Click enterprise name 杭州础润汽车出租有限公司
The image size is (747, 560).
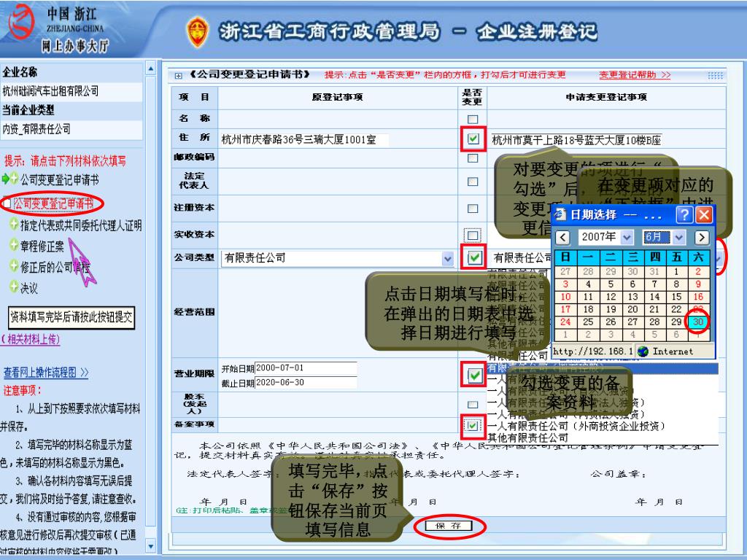(50, 91)
